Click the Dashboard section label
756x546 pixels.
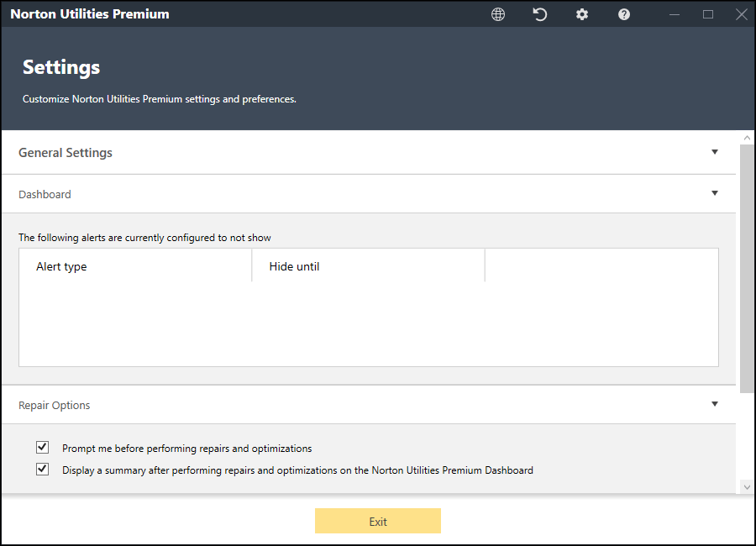click(x=45, y=194)
